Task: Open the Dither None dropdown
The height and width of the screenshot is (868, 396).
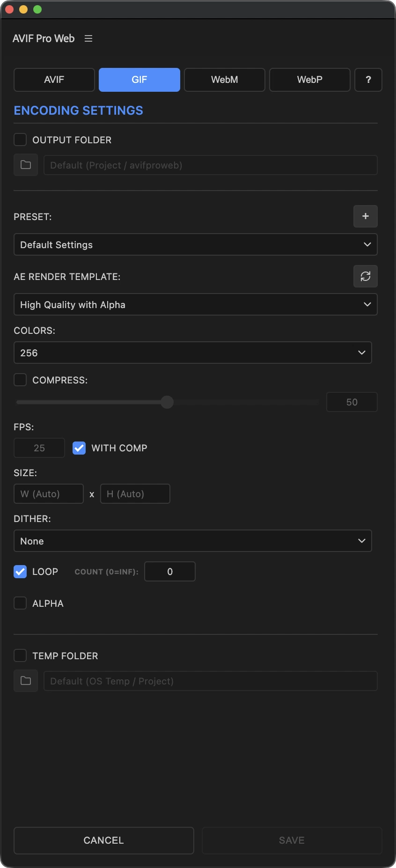Action: pyautogui.click(x=193, y=541)
